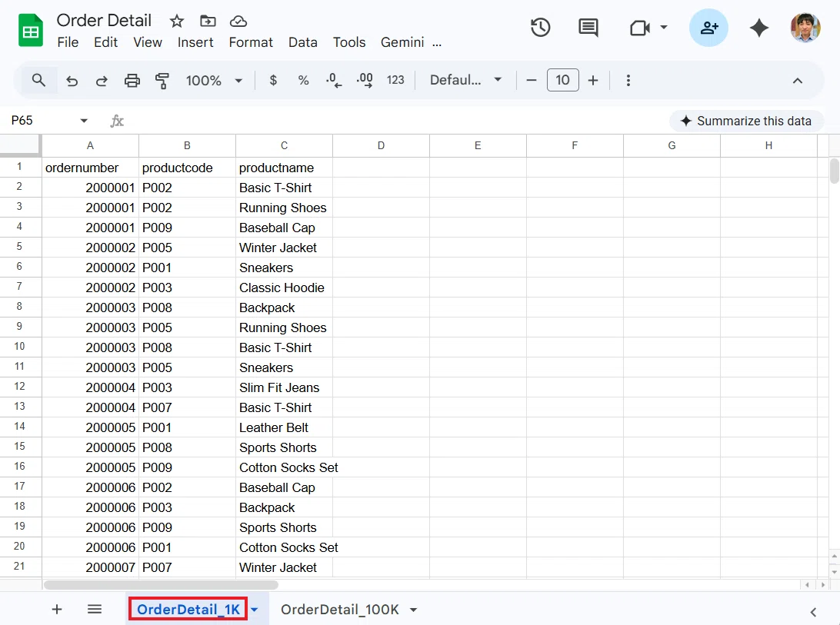Start a video call with camera icon
This screenshot has height=625, width=840.
[640, 28]
